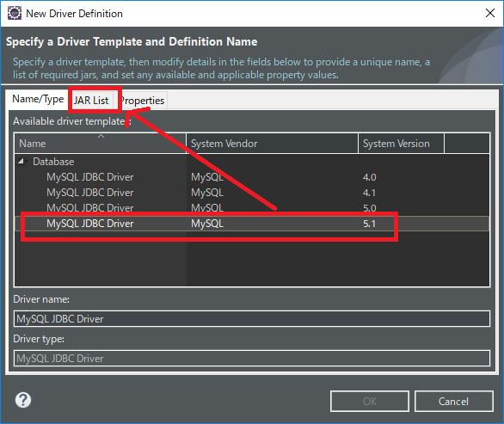Sort by System Version column header
The height and width of the screenshot is (424, 504).
pos(401,144)
